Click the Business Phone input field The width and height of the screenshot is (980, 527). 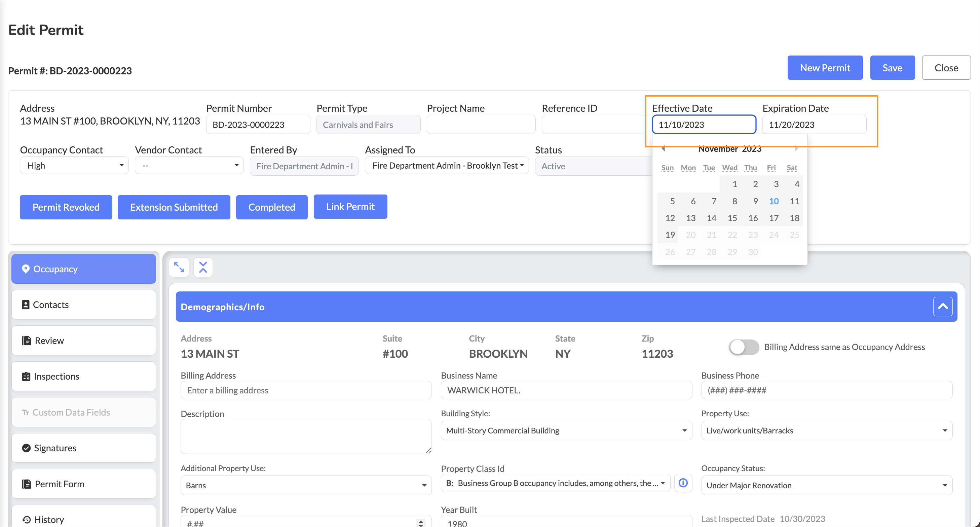(x=826, y=390)
